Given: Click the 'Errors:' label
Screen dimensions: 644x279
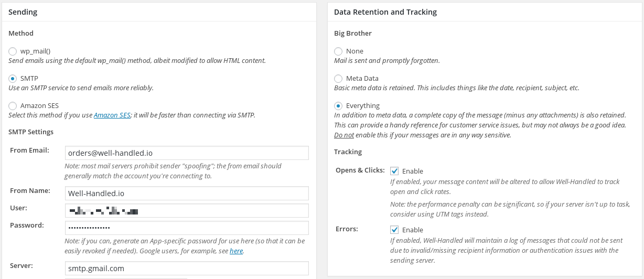Looking at the screenshot, I should point(346,229).
